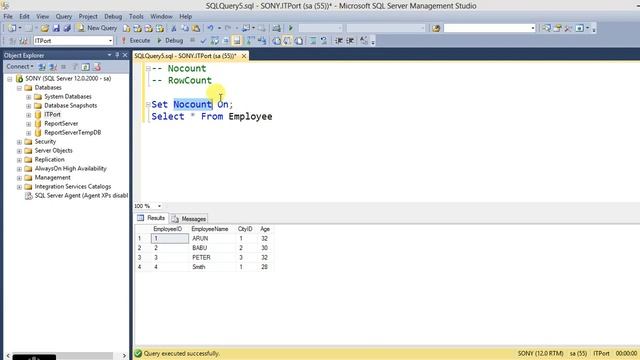
Task: Collapse the Set Nocount code region
Action: pos(148,104)
